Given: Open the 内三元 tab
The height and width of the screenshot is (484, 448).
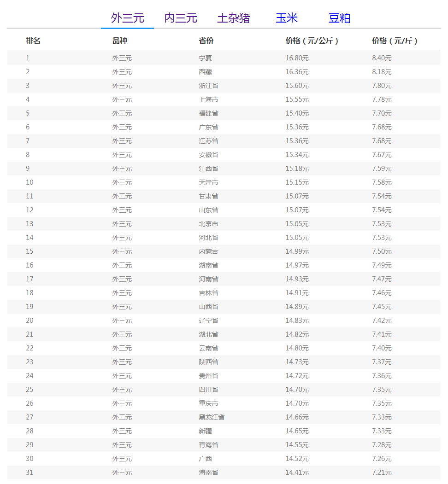Looking at the screenshot, I should point(181,18).
